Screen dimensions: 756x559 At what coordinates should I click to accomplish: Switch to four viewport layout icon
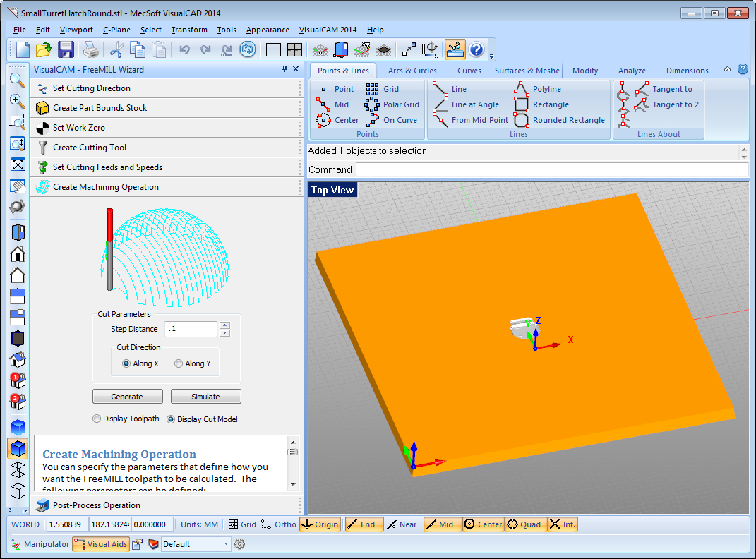point(294,49)
